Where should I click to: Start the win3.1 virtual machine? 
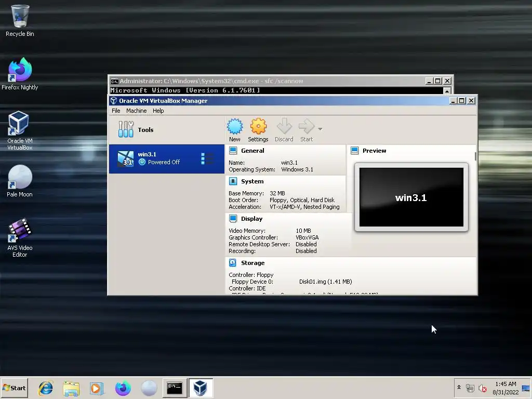click(307, 130)
